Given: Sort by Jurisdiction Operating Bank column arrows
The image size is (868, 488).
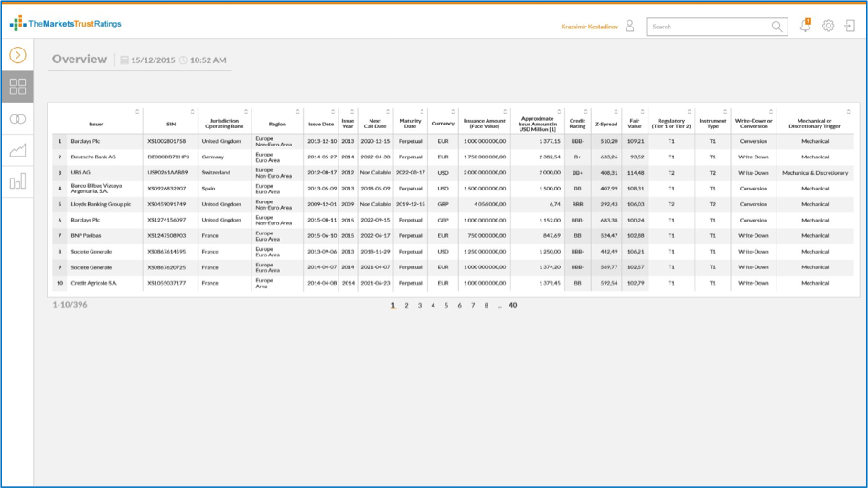Looking at the screenshot, I should tap(246, 112).
